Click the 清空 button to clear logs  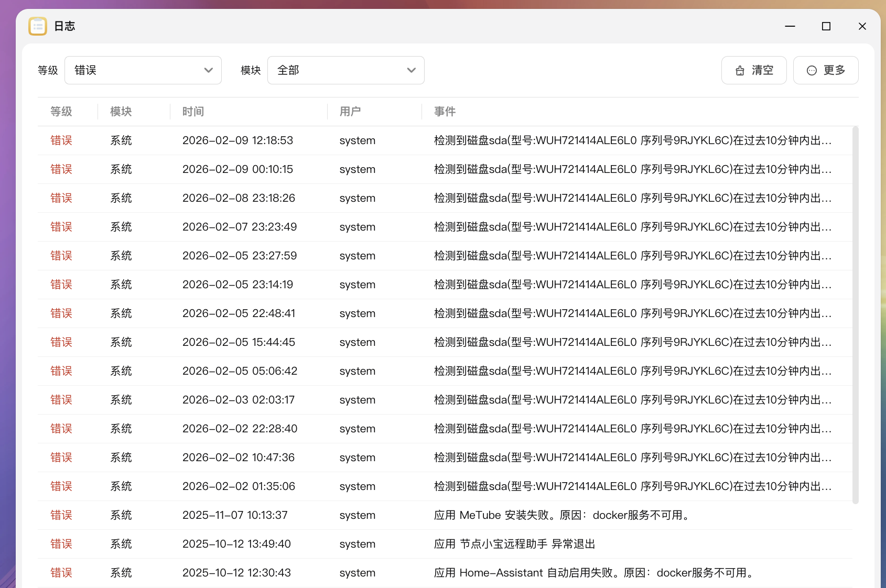753,70
